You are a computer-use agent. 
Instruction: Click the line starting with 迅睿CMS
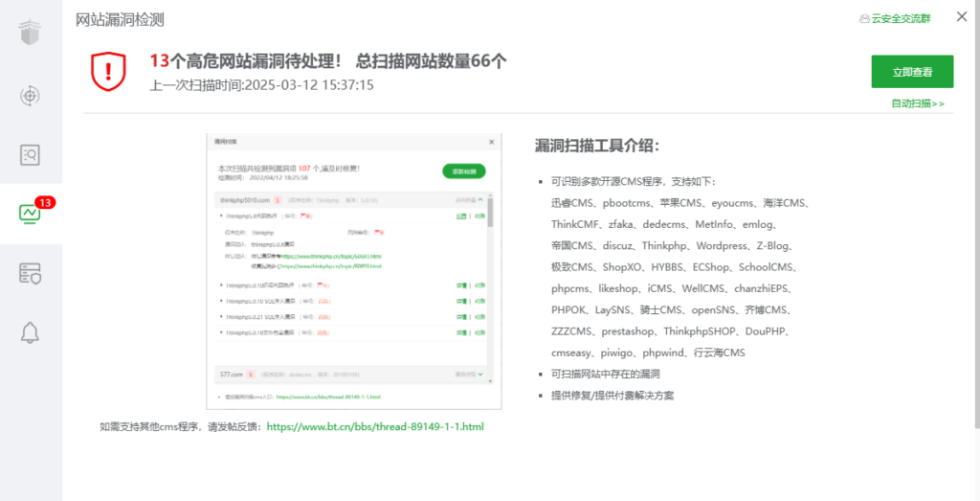coord(680,203)
